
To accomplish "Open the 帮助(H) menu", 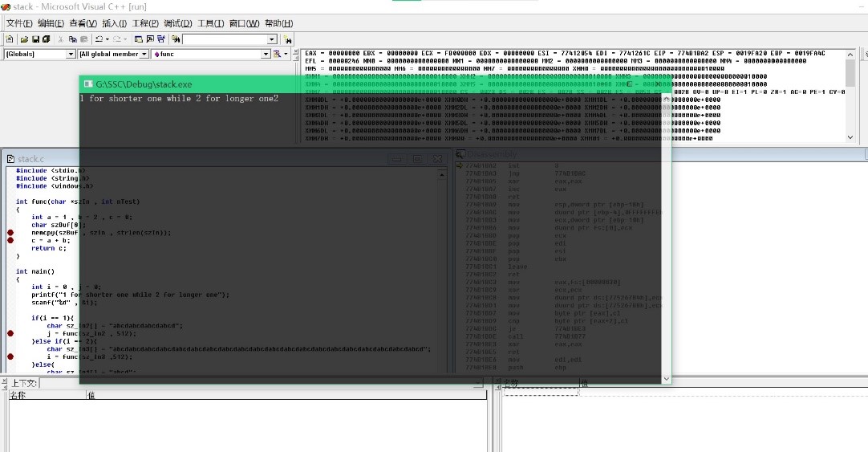I will [278, 23].
